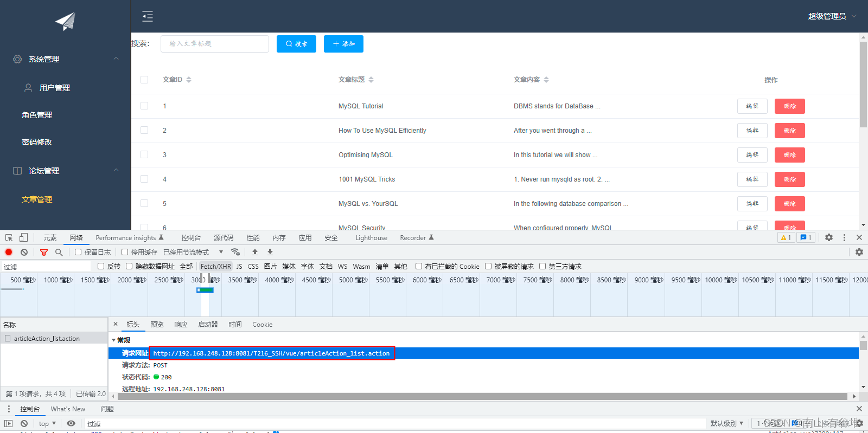Toggle the device toolbar icon in DevTools
The height and width of the screenshot is (433, 868).
[x=23, y=237]
